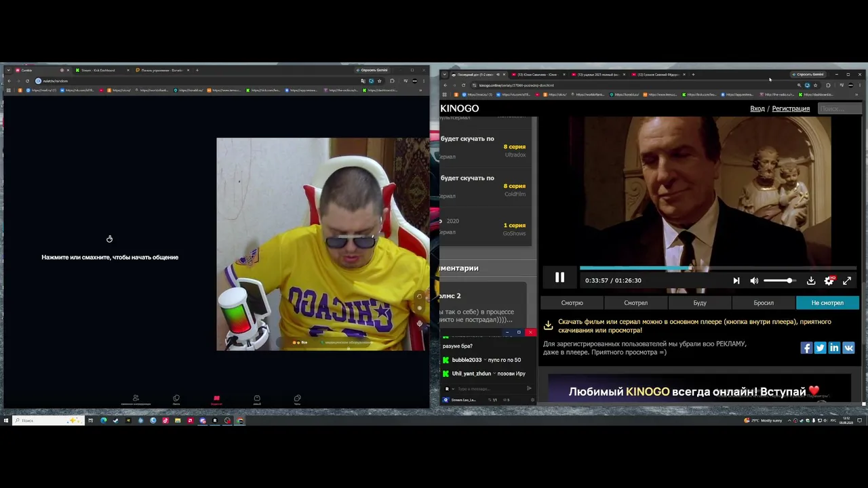868x488 pixels.
Task: Switch to the DonationAlerts "Панель управления" tab
Action: tap(162, 70)
